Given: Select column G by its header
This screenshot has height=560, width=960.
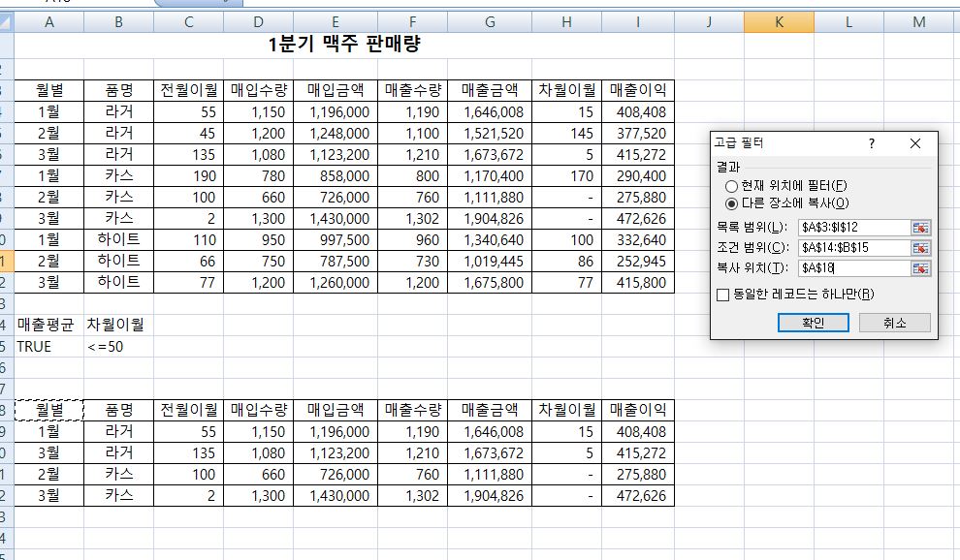Looking at the screenshot, I should 490,22.
